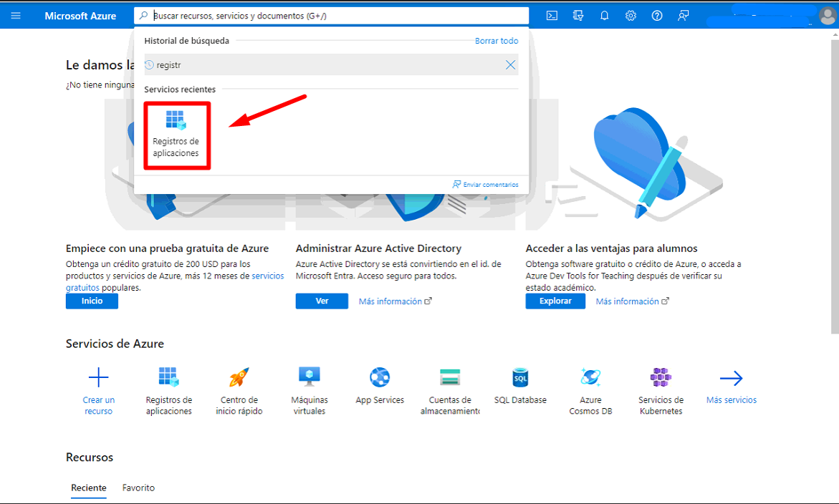Click the Explorar button for student benefits

(x=555, y=301)
